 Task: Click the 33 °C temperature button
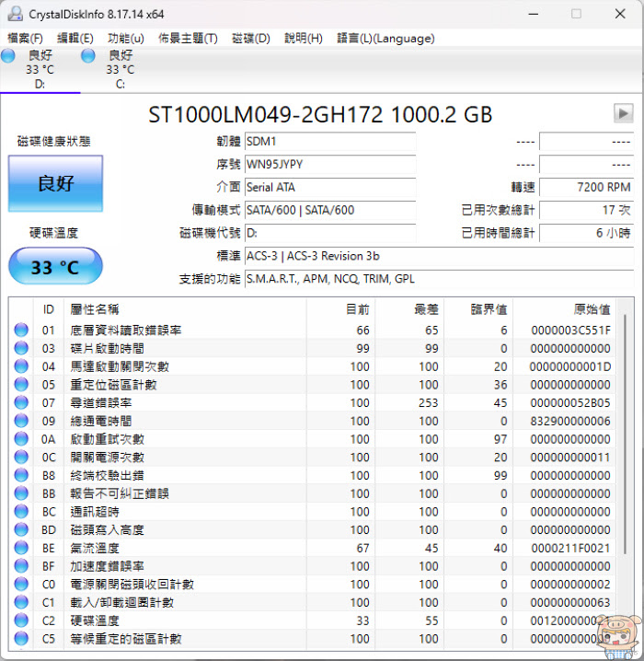[55, 267]
